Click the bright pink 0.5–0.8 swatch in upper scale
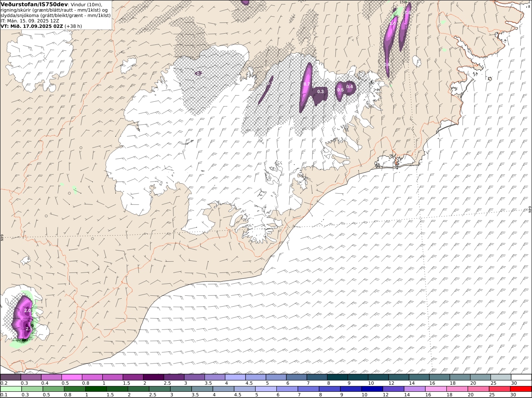Image resolution: width=532 pixels, height=398 pixels. click(71, 377)
